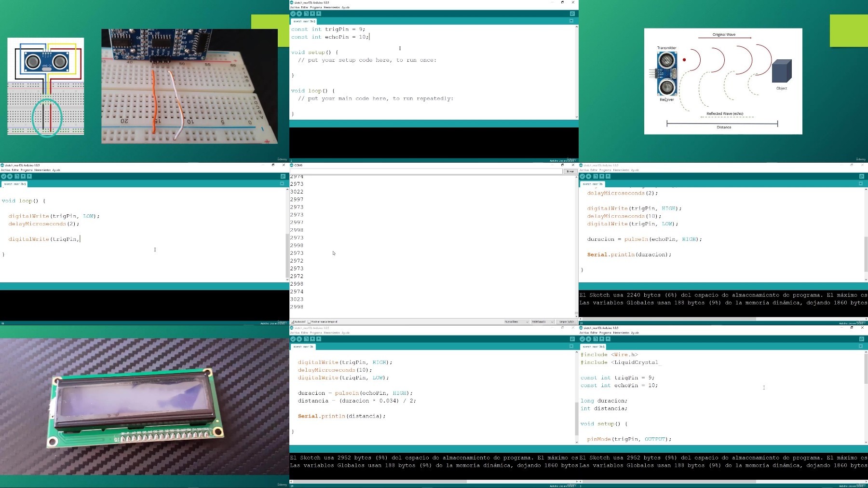Click Verify icon in Wire.h include window
This screenshot has width=868, height=488.
(582, 339)
